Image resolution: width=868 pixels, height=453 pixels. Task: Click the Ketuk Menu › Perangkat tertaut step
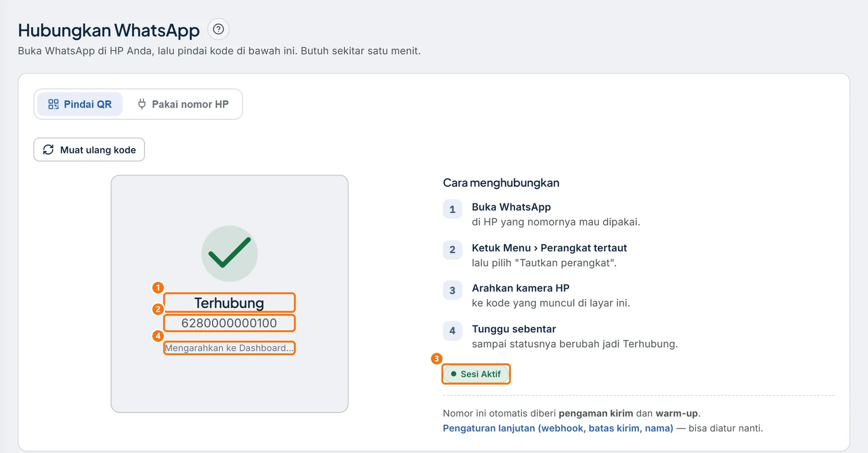point(550,248)
